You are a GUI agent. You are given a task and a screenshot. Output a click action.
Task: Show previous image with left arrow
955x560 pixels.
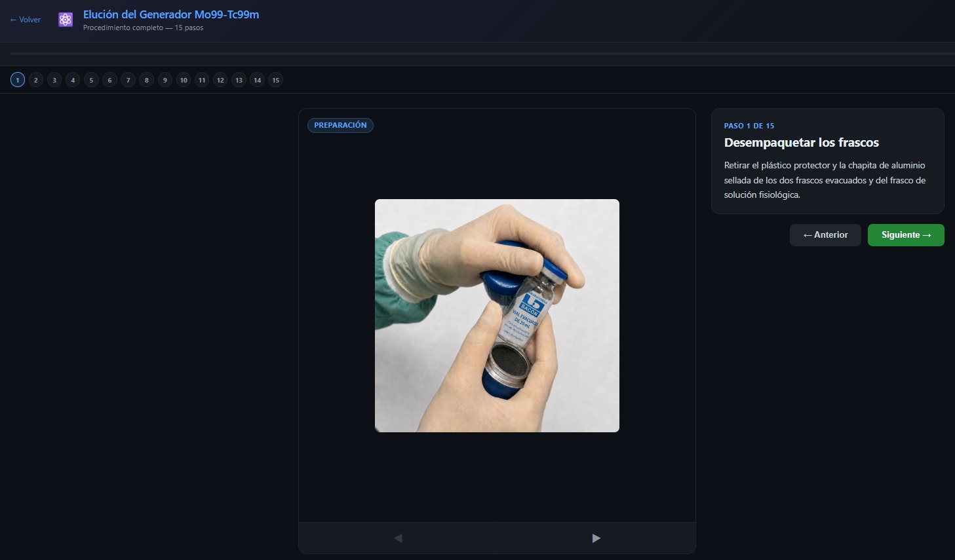click(x=398, y=538)
